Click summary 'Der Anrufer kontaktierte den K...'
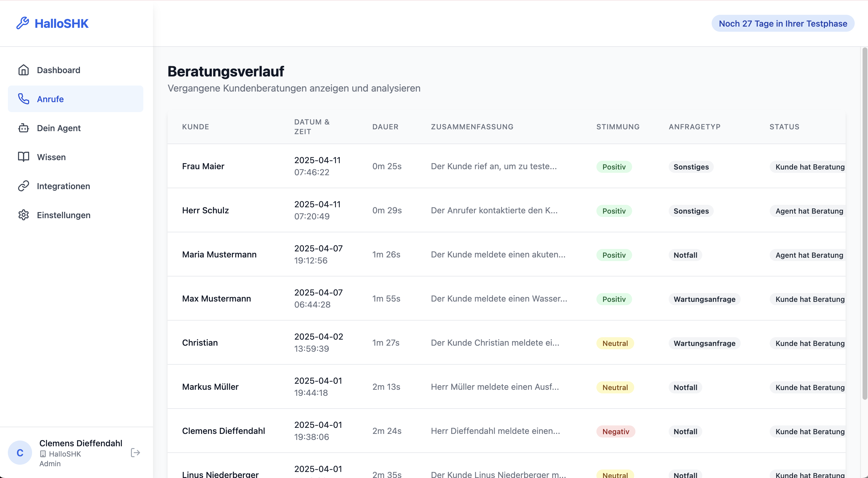 tap(494, 210)
